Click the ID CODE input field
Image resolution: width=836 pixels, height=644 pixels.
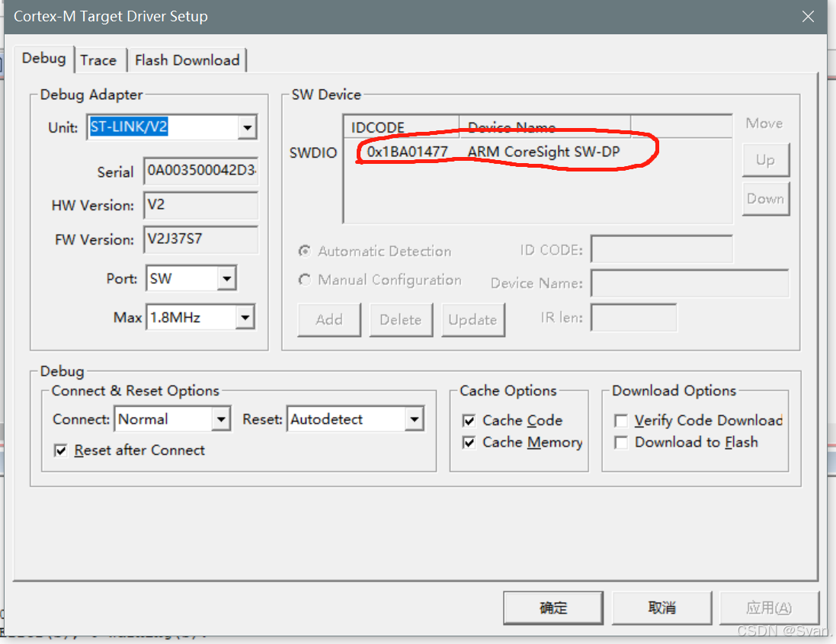click(661, 249)
